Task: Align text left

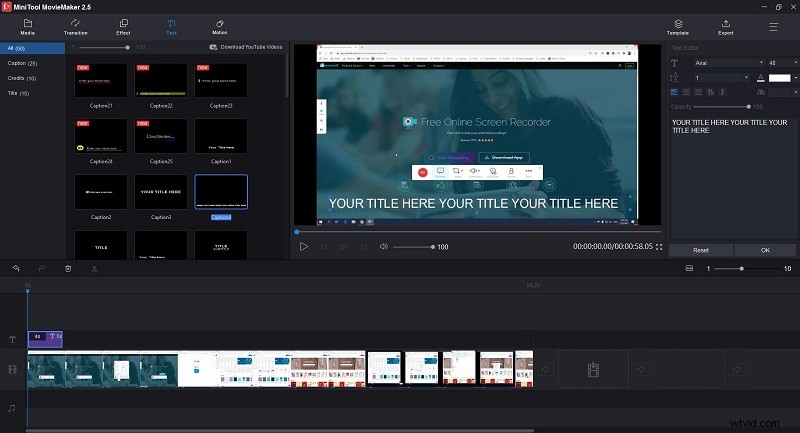Action: 674,92
